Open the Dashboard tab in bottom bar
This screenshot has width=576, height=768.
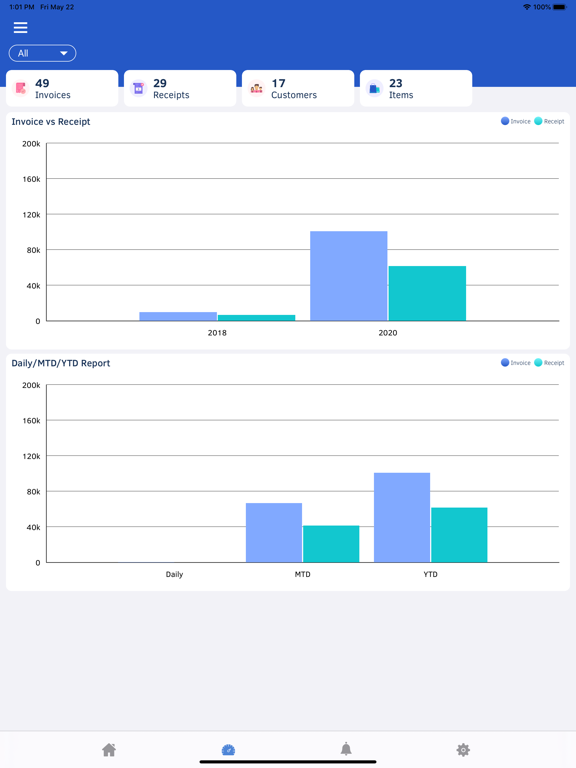pos(228,749)
